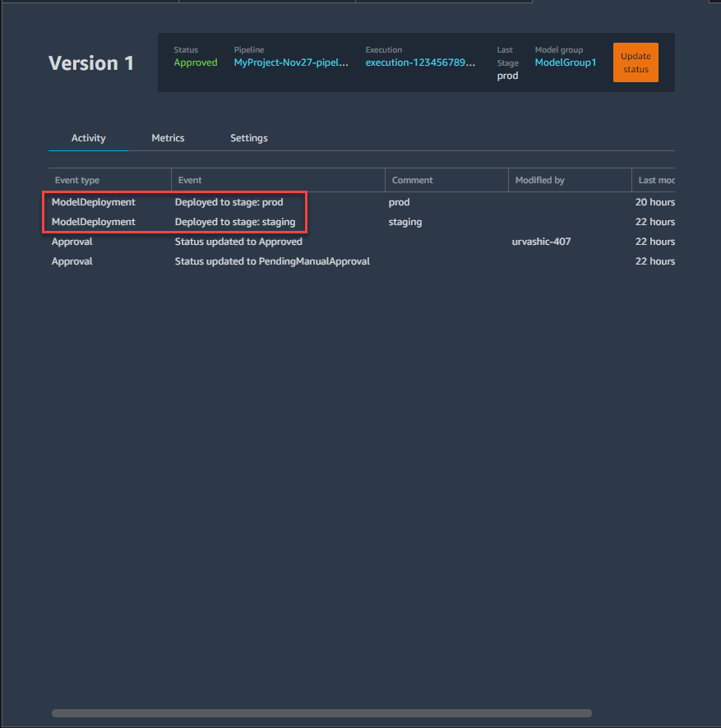Click the horizontal scrollbar at the bottom
721x728 pixels.
pyautogui.click(x=321, y=713)
